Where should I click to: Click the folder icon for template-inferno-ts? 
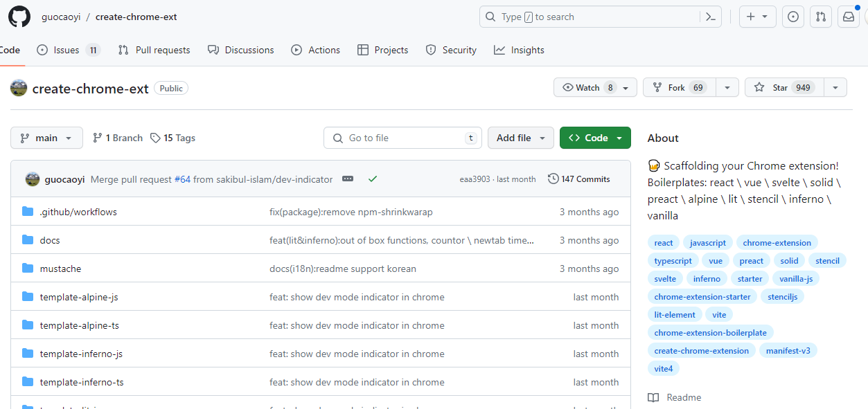click(28, 382)
